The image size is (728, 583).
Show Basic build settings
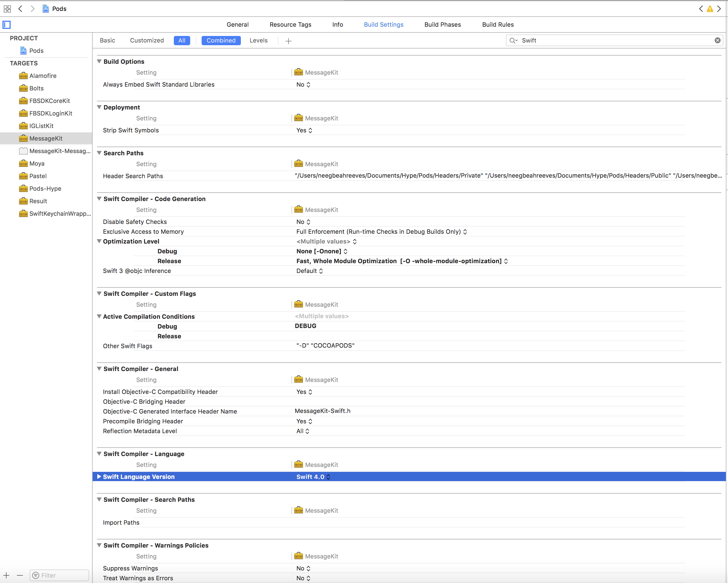pos(107,41)
